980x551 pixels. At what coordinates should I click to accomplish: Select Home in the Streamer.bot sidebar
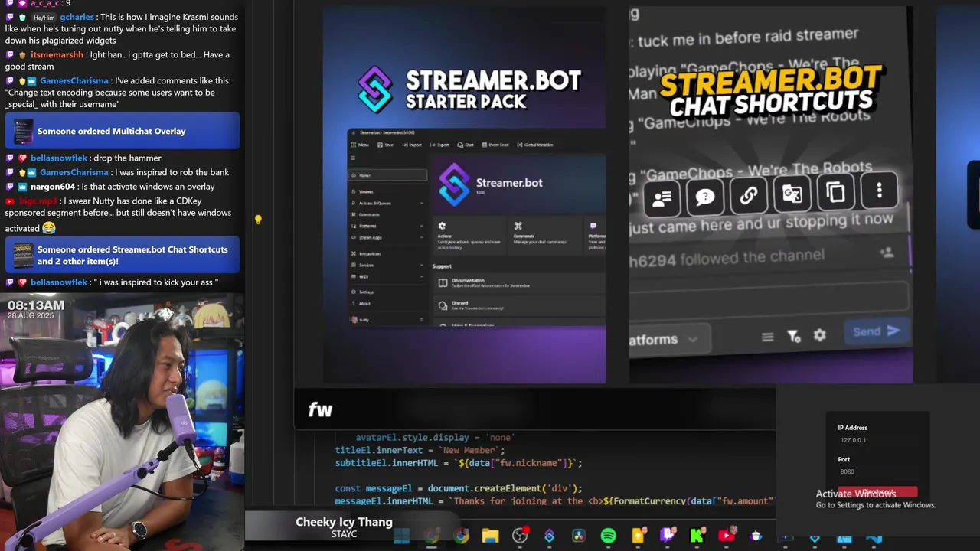pos(387,175)
